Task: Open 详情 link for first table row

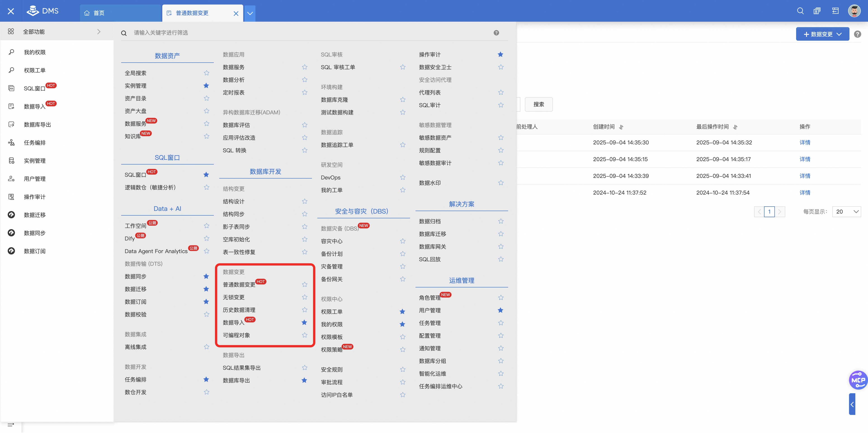Action: point(805,143)
